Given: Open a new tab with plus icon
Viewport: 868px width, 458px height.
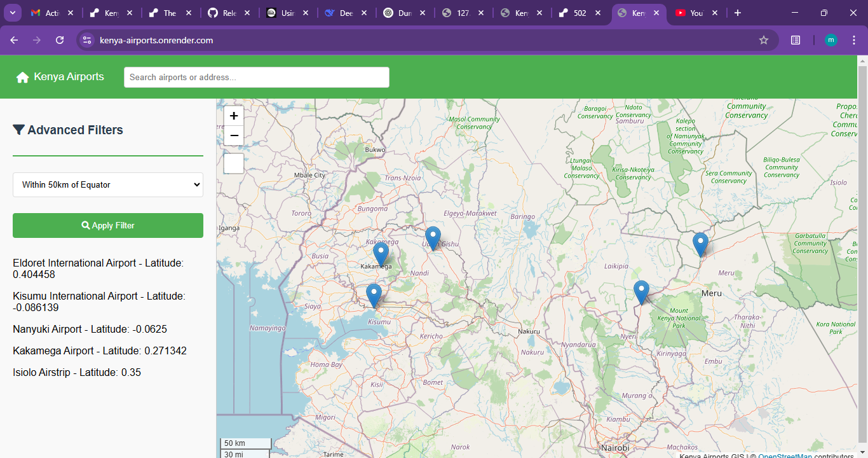Looking at the screenshot, I should point(738,13).
